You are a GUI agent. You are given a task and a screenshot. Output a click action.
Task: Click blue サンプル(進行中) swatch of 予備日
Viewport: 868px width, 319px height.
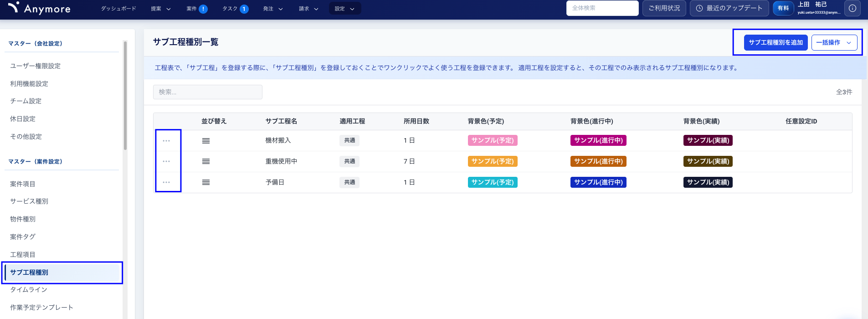coord(598,182)
